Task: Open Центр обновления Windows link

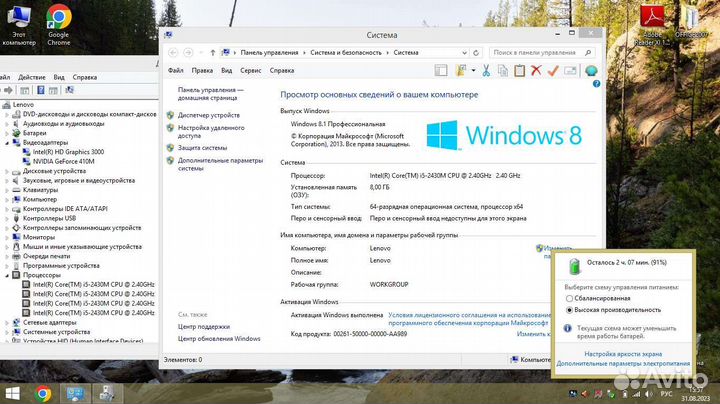Action: click(x=219, y=339)
